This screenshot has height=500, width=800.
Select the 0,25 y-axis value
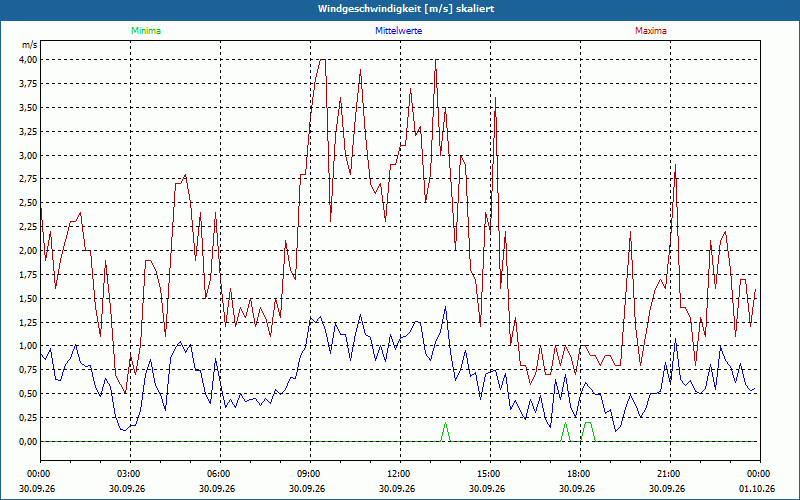pos(28,417)
